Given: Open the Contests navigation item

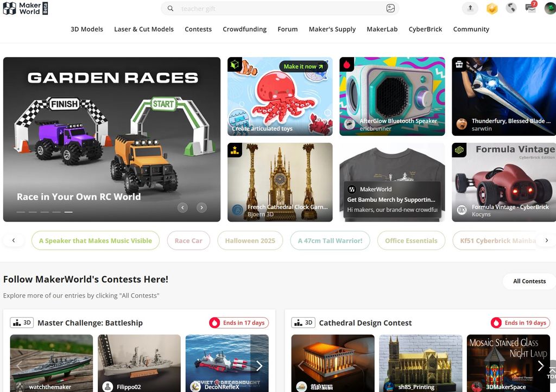Looking at the screenshot, I should pyautogui.click(x=198, y=29).
